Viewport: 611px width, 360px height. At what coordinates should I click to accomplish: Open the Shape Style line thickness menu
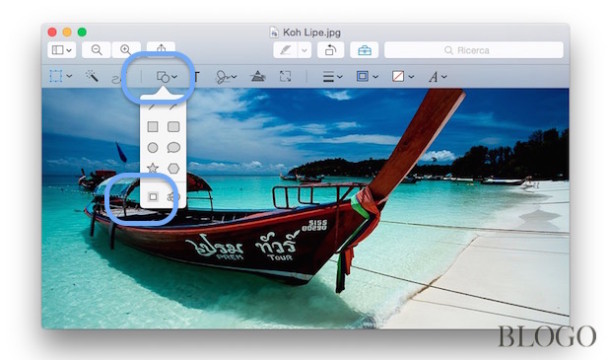point(332,77)
